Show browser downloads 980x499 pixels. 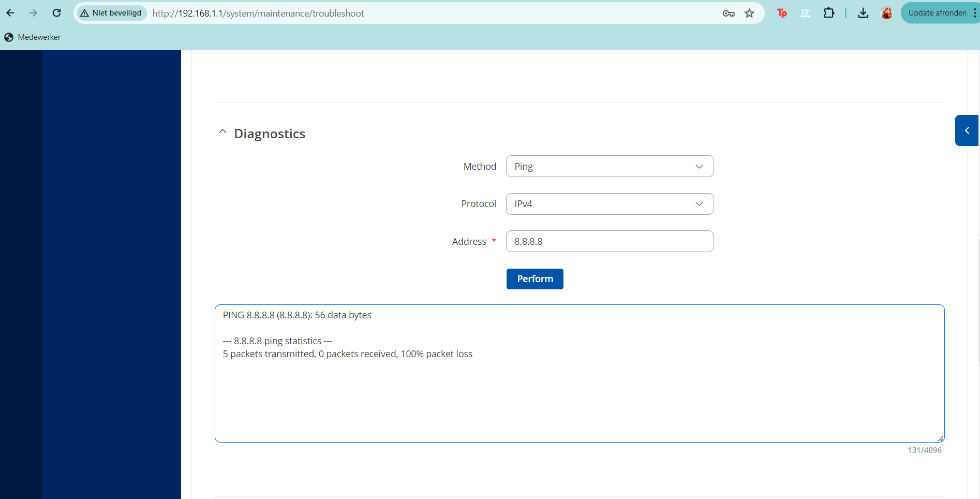[863, 13]
